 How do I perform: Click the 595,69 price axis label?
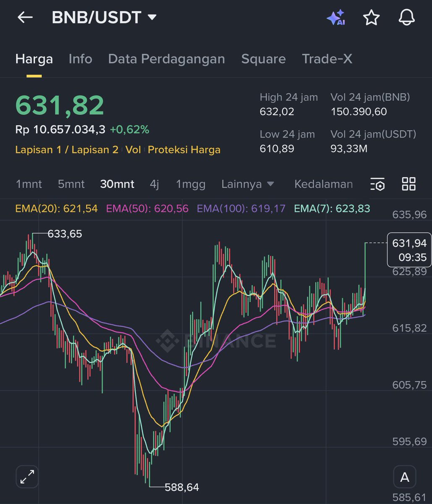(409, 441)
